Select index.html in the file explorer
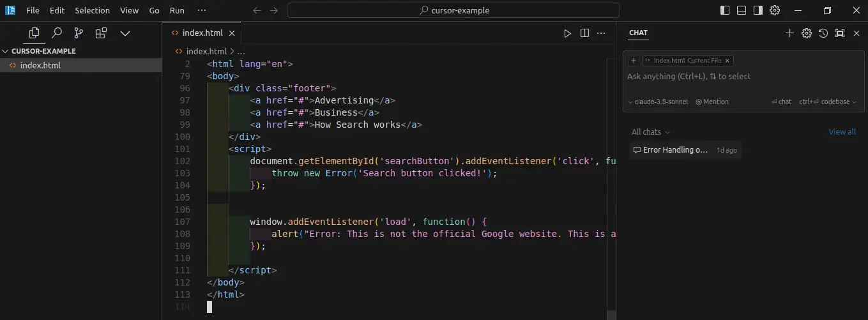The height and width of the screenshot is (320, 868). click(80, 65)
